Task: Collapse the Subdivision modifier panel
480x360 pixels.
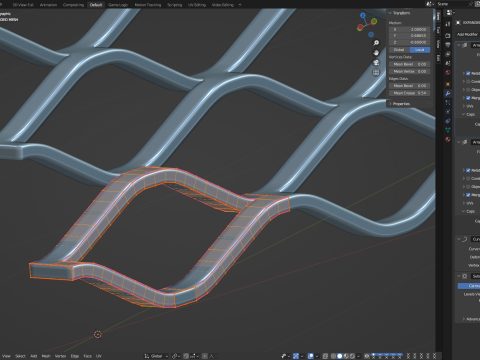Action: click(x=459, y=276)
